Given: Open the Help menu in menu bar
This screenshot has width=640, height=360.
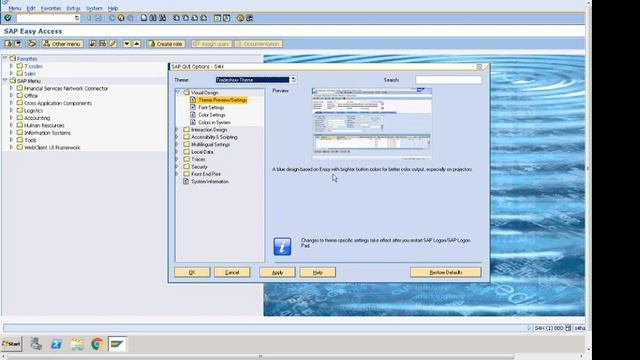Looking at the screenshot, I should click(x=113, y=8).
